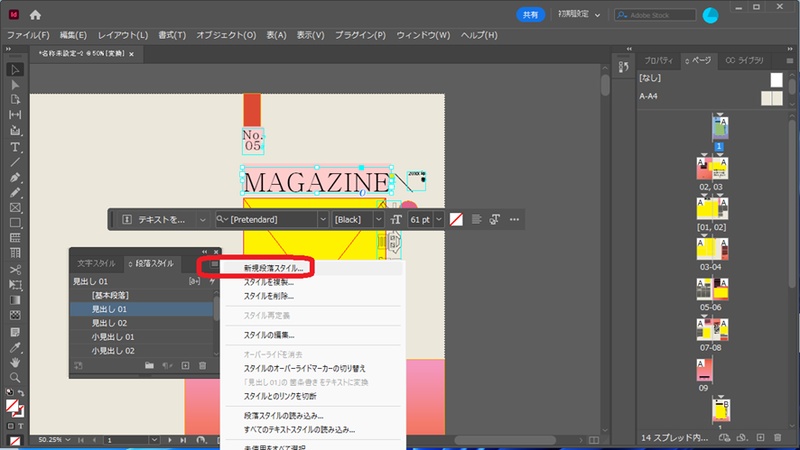800x450 pixels.
Task: Select the Eyedropper tool
Action: 15,348
